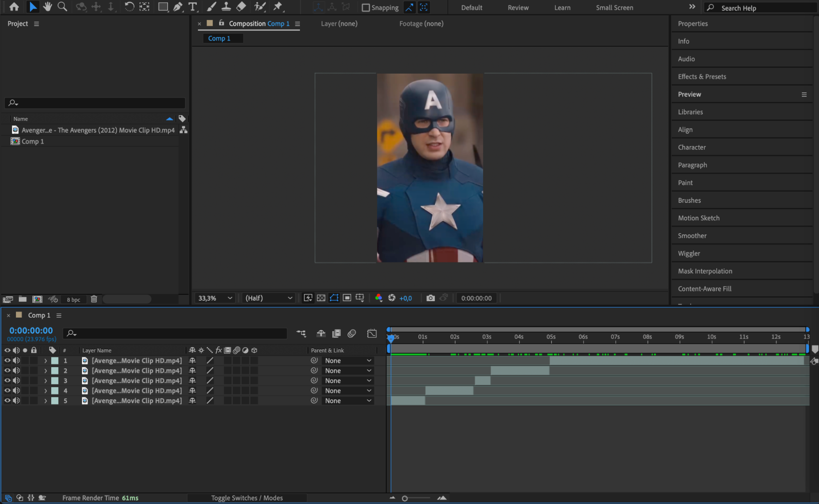This screenshot has width=819, height=504.
Task: Mute audio of layer 3
Action: (16, 381)
